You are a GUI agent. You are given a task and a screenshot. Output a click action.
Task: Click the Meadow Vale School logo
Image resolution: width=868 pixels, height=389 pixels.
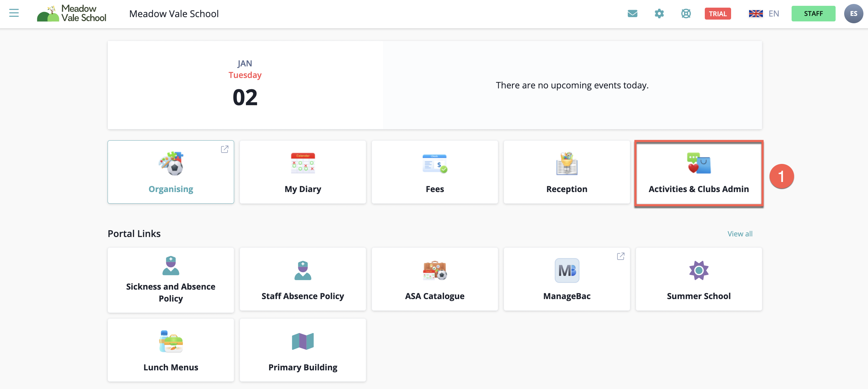click(x=72, y=13)
